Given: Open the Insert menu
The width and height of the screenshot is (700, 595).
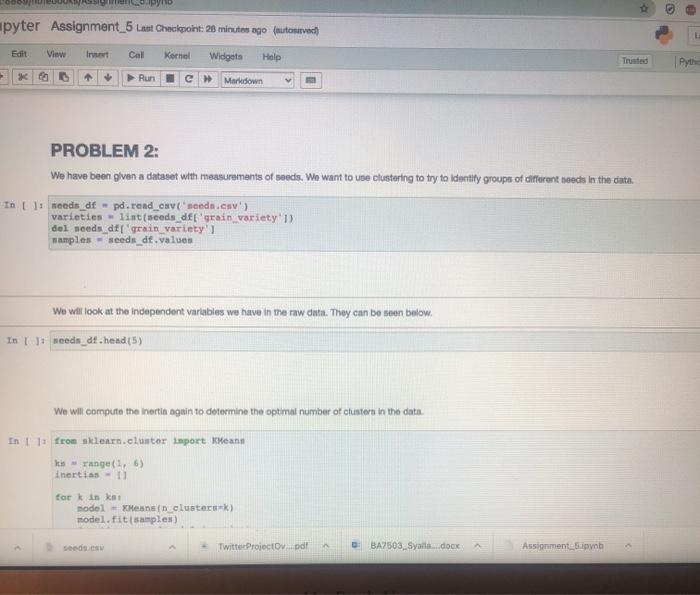Looking at the screenshot, I should tap(97, 54).
